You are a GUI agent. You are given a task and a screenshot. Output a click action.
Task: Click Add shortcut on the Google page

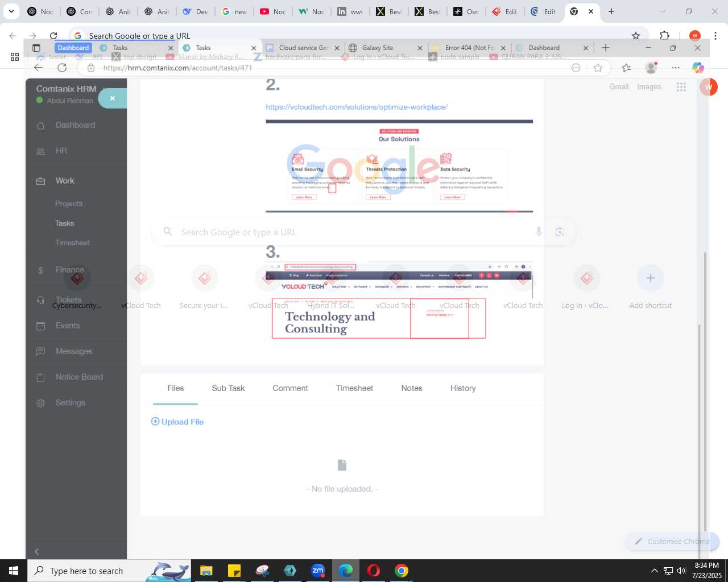pos(651,288)
